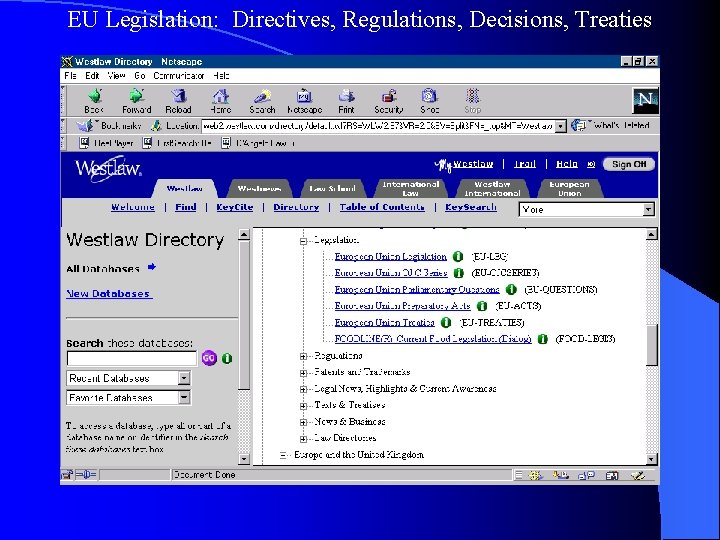Screen dimensions: 720x540
Task: Click the Netscape N logo
Action: pos(646,101)
